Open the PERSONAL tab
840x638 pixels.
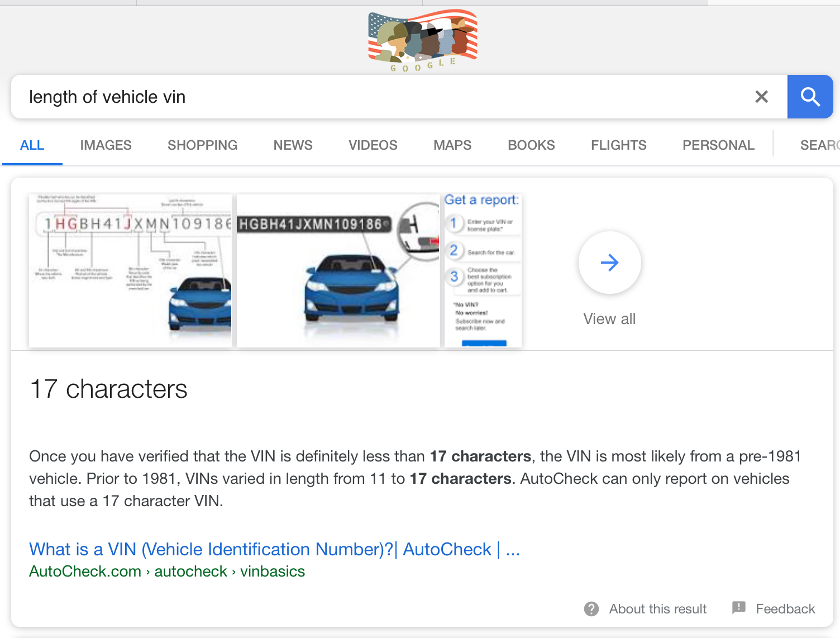click(x=718, y=145)
